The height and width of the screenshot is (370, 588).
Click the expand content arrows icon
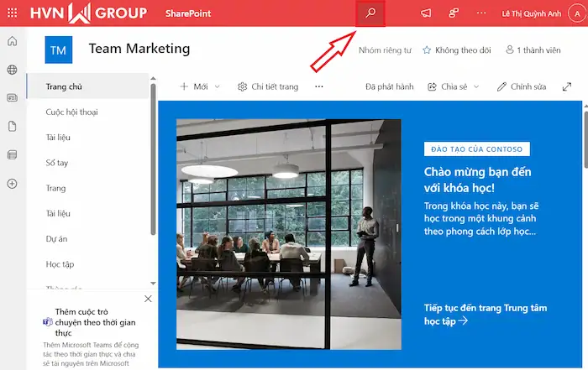tap(567, 86)
